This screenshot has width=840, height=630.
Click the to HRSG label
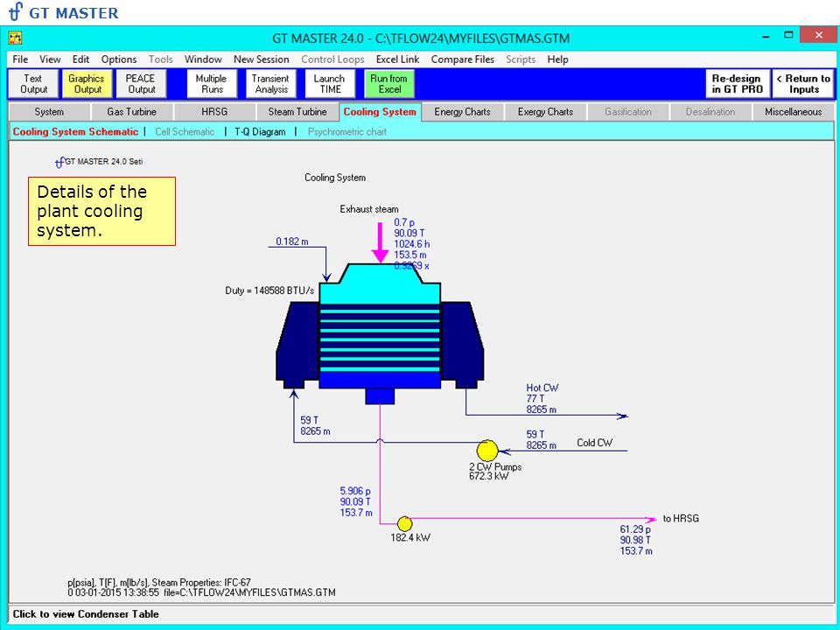[681, 519]
